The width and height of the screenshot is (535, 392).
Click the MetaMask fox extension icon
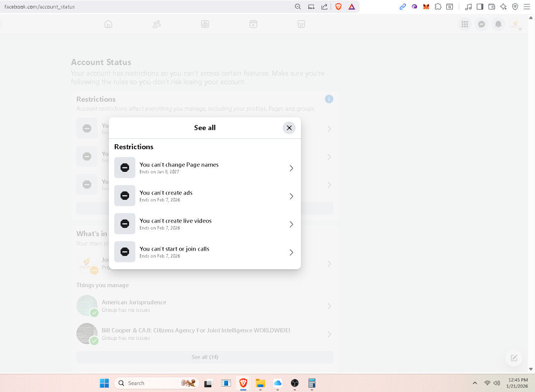(x=426, y=7)
